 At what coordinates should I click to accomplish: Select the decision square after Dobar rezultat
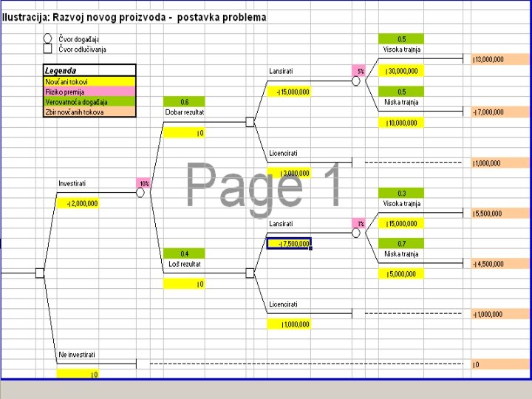pyautogui.click(x=250, y=122)
